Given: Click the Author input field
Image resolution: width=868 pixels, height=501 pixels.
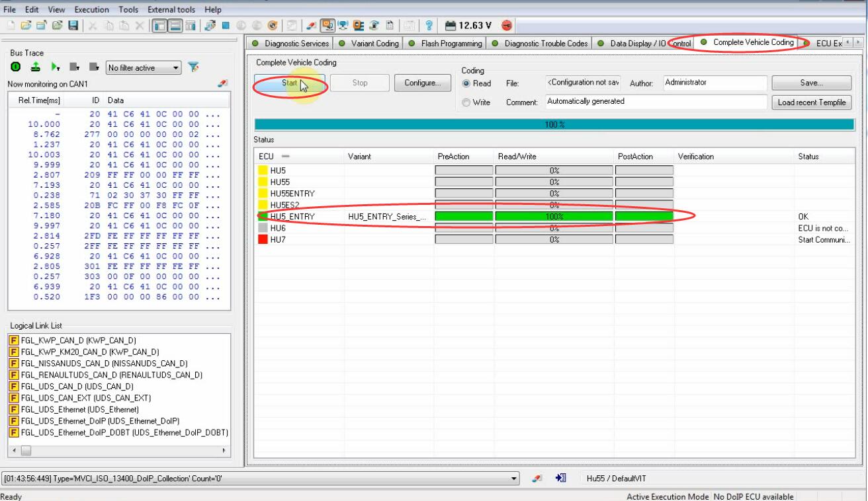Looking at the screenshot, I should 715,83.
